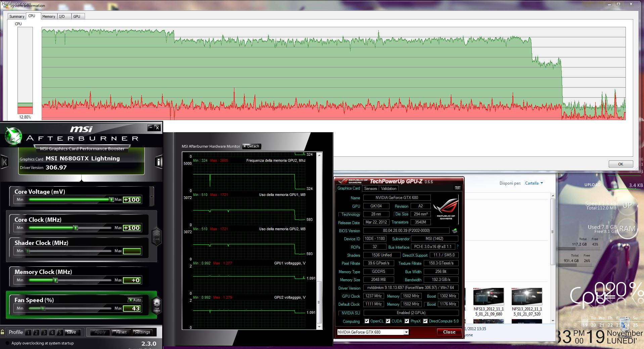Select Afterburner profile slot 5
Screen dimensions: 644x349
[x=60, y=333]
